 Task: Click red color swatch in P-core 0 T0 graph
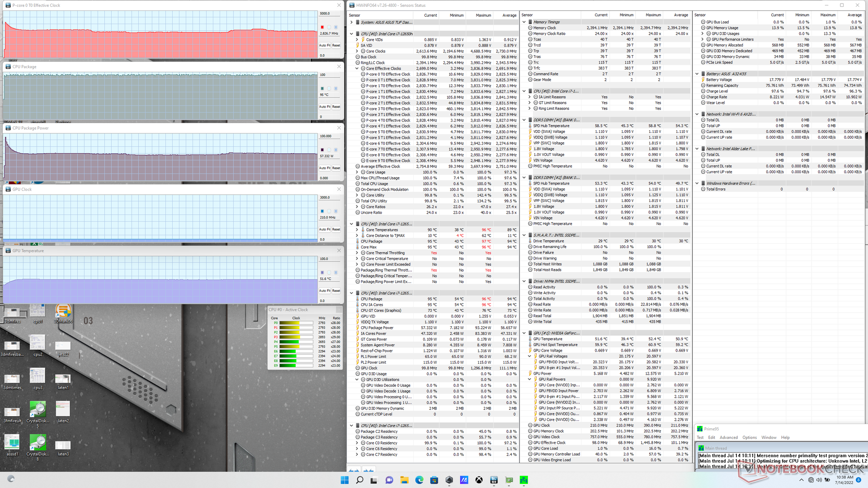pos(322,27)
